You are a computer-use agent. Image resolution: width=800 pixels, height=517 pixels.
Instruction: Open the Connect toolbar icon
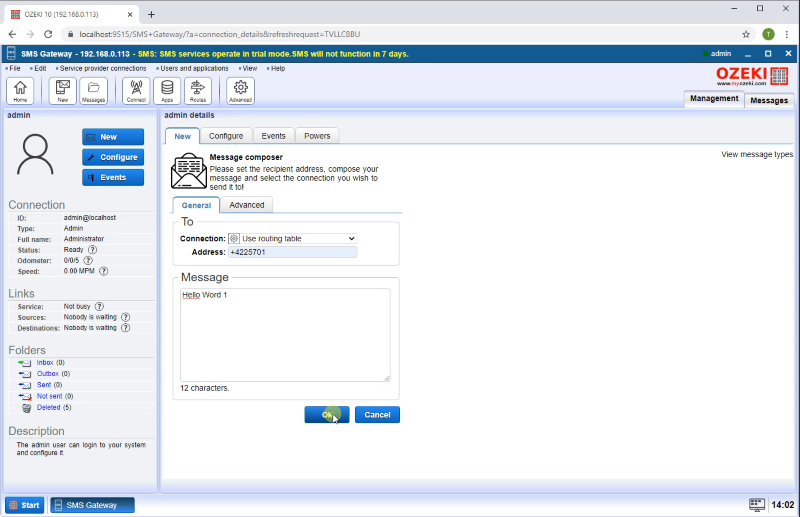[x=136, y=91]
